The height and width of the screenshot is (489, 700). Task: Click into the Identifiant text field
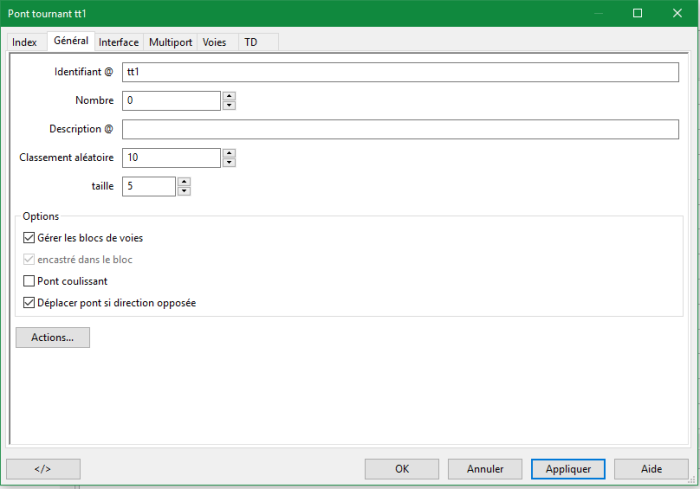point(400,72)
